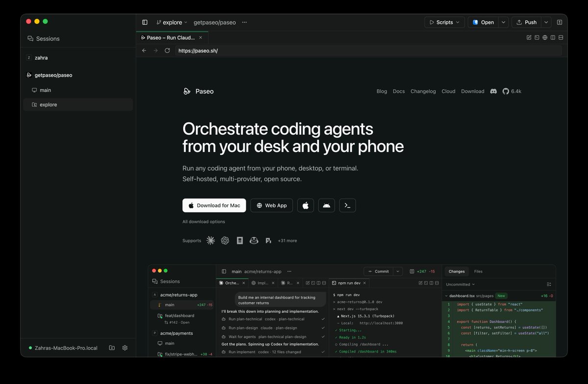Click the add folder icon at the sidebar bottom
588x384 pixels.
(x=112, y=348)
